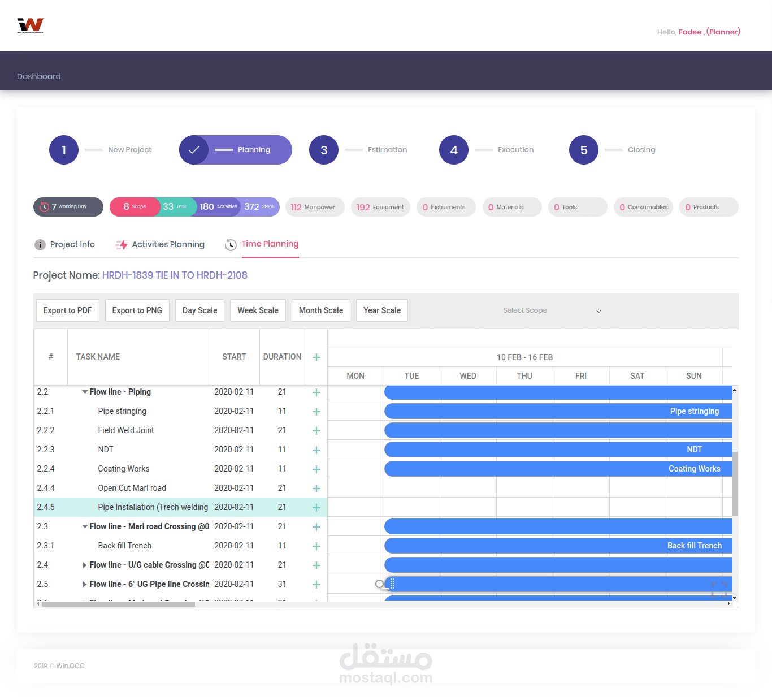Viewport: 772px width, 700px height.
Task: Expand Flow line - U/G cable Crossing
Action: (x=85, y=565)
